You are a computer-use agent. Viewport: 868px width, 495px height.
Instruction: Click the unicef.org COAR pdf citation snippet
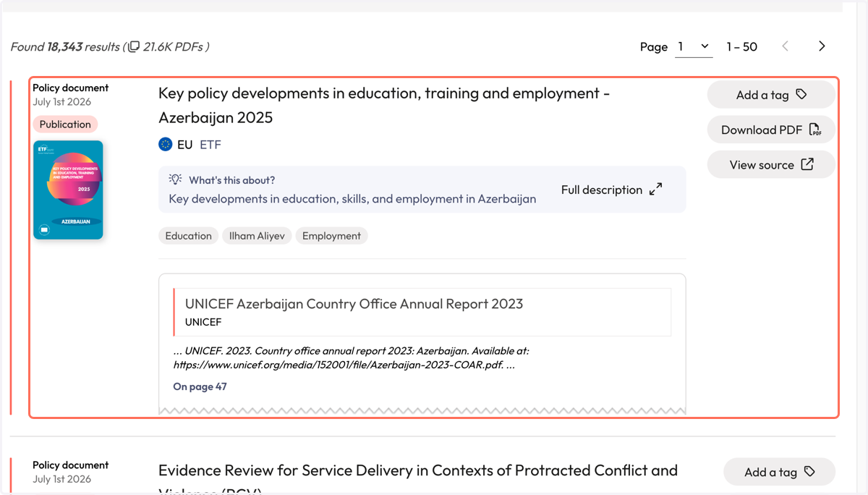(352, 358)
